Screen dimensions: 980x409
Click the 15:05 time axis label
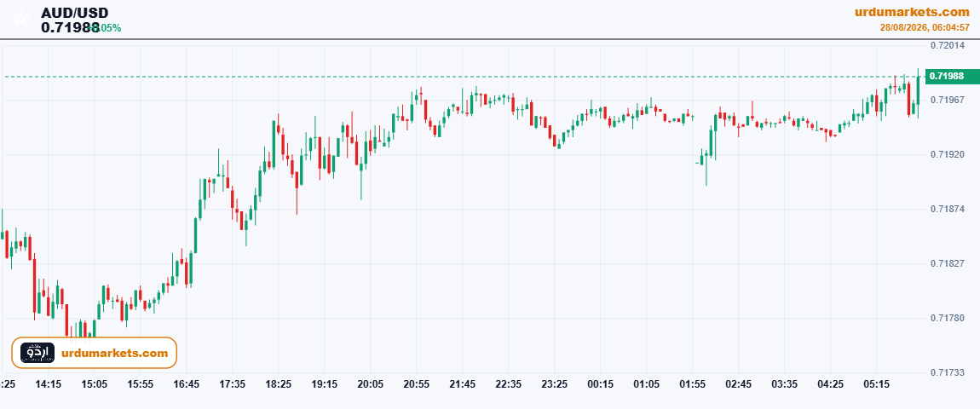pyautogui.click(x=95, y=384)
